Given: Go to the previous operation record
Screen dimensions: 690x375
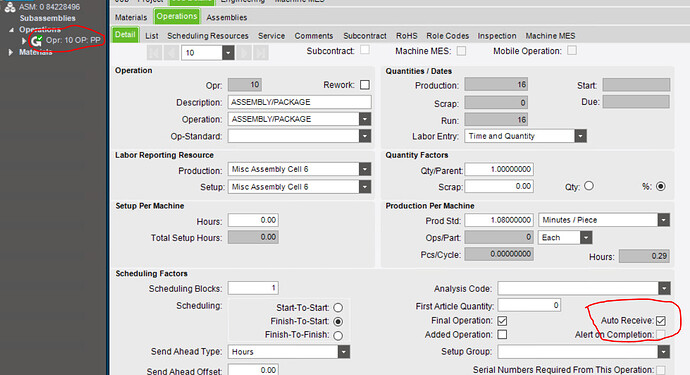Looking at the screenshot, I should [x=171, y=53].
